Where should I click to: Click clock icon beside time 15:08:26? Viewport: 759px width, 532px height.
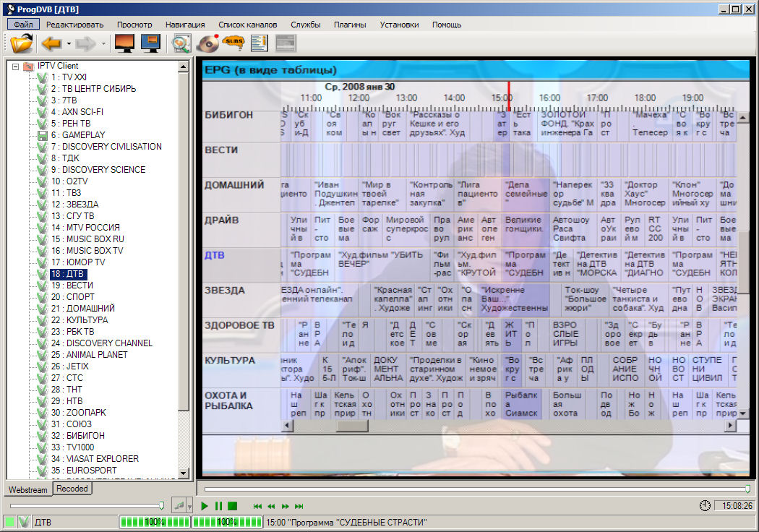coord(705,506)
